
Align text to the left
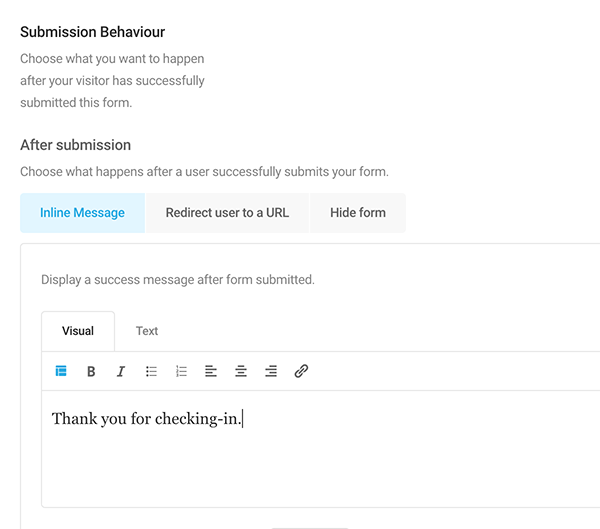coord(211,371)
